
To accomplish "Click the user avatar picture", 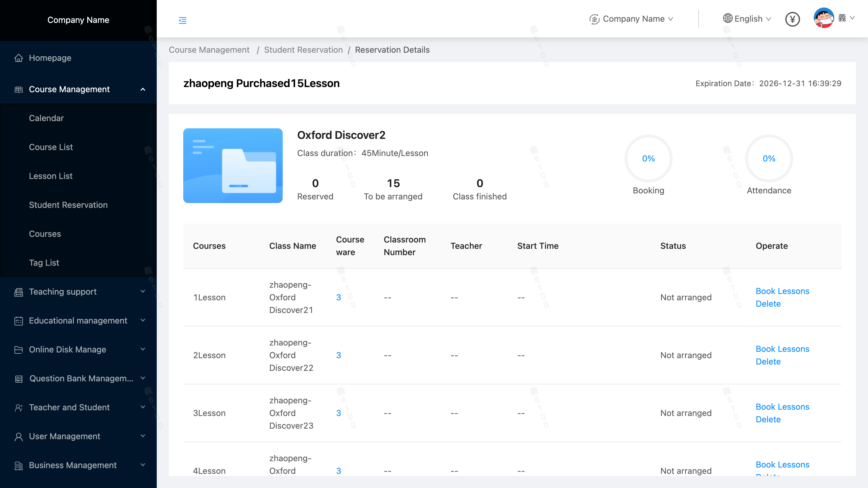I will coord(823,18).
